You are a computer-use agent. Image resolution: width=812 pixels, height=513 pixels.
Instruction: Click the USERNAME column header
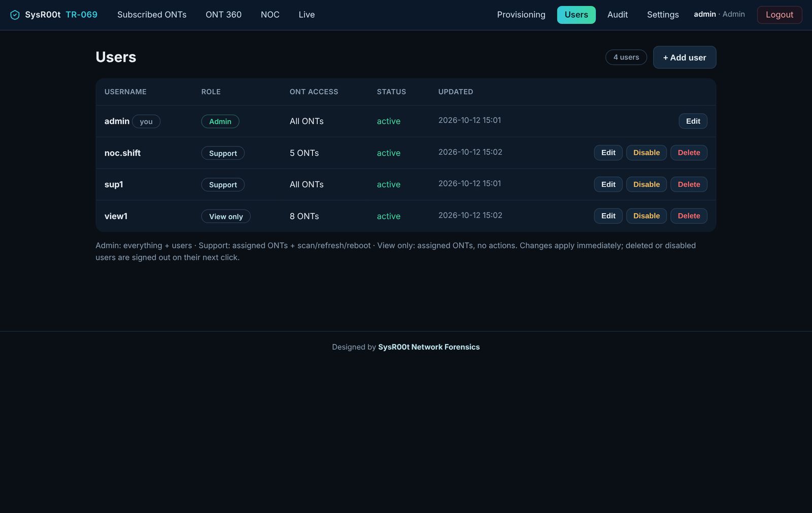tap(125, 92)
